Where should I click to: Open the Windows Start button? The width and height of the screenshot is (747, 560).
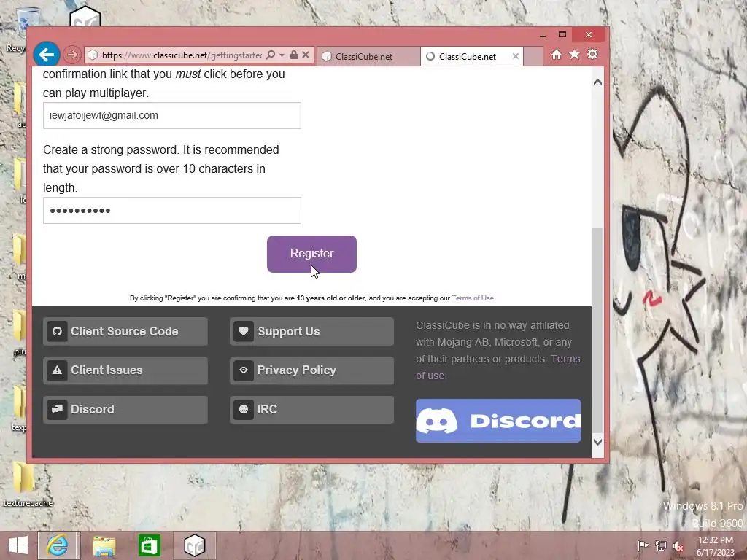pyautogui.click(x=18, y=545)
